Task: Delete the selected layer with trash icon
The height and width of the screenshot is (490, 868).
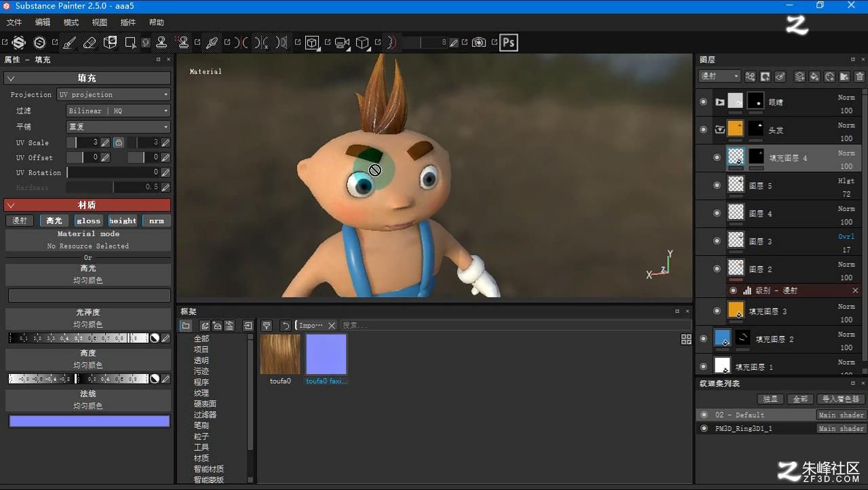Action: 859,77
